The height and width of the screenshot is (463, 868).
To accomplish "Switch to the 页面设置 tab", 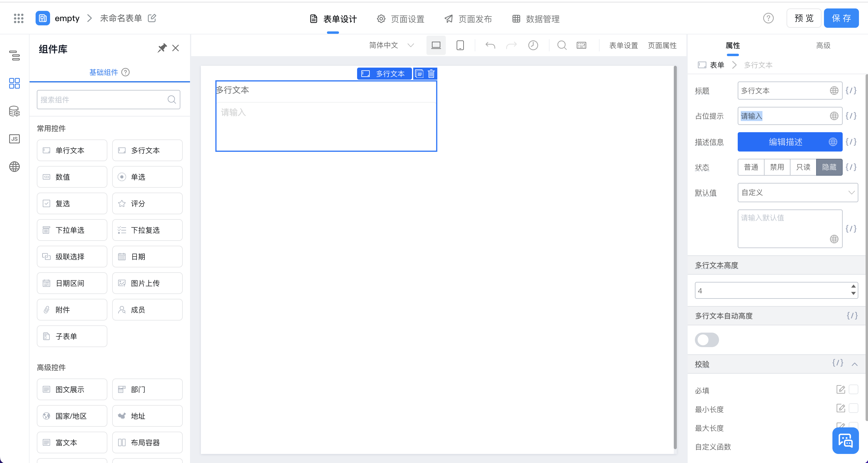I will [400, 19].
